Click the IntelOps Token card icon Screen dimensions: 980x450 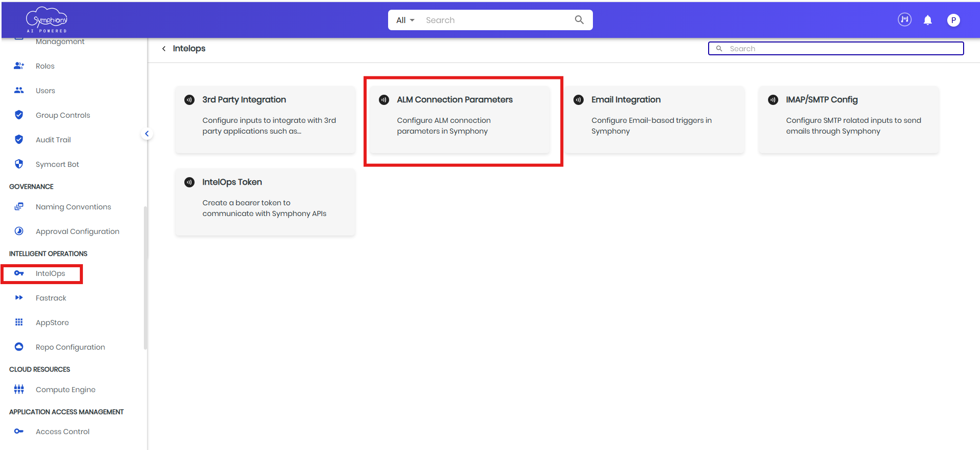(x=189, y=182)
